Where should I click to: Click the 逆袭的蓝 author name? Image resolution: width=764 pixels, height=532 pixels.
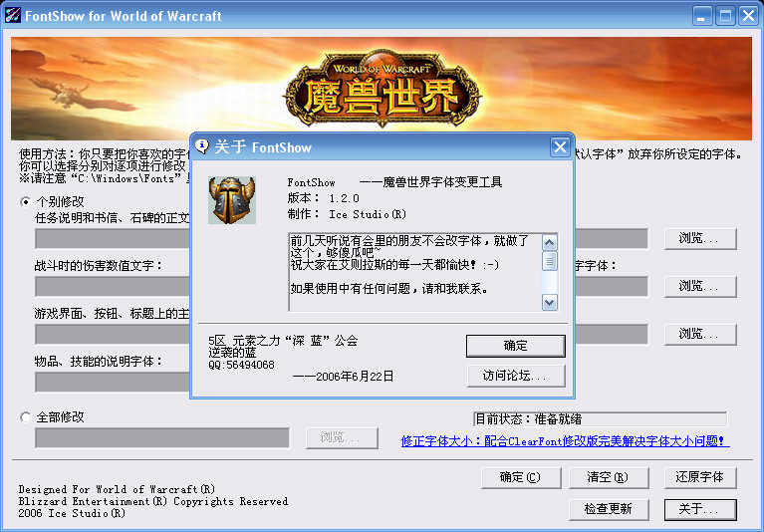[x=232, y=353]
